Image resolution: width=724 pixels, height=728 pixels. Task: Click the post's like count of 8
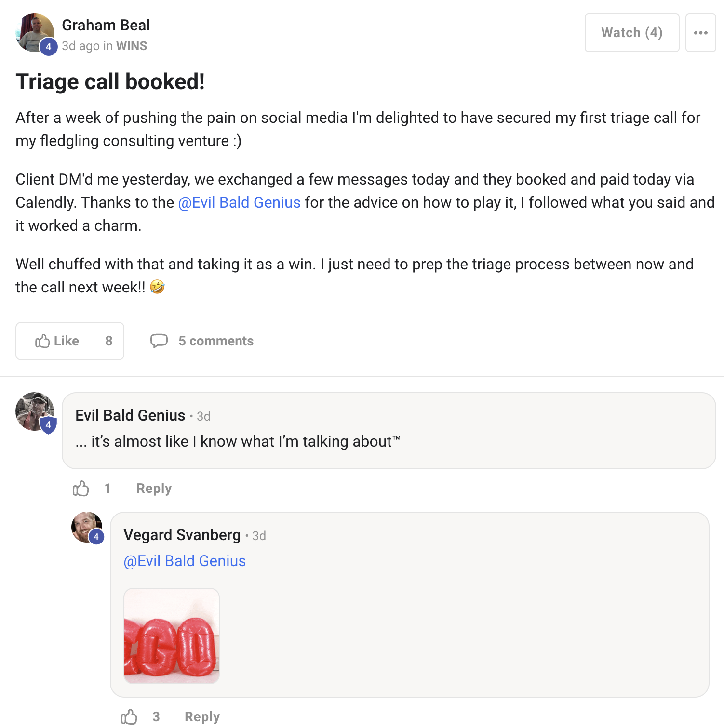click(x=109, y=341)
